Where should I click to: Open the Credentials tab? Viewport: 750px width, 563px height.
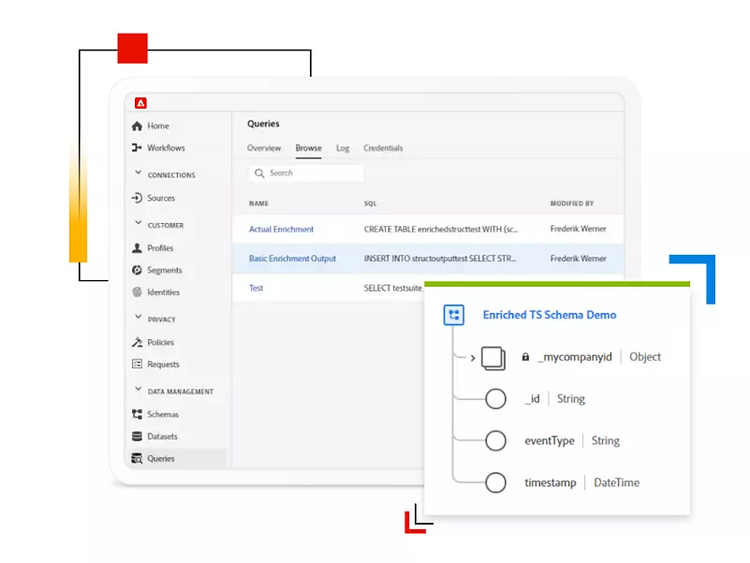click(383, 148)
